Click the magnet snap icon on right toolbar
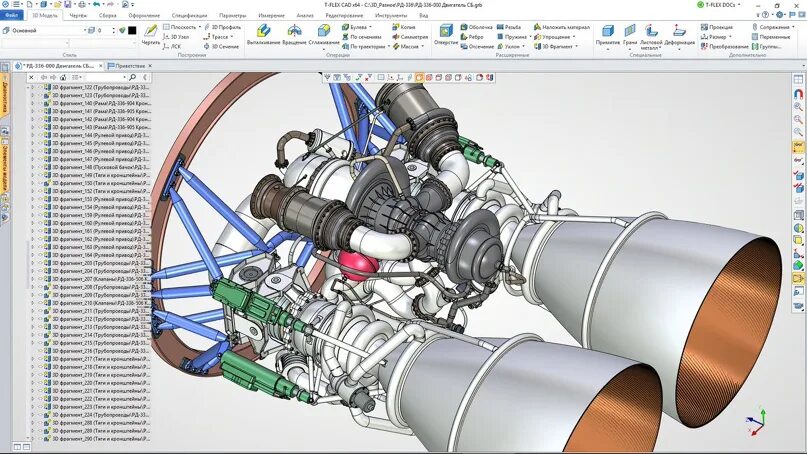Screen dimensions: 807x454 point(798,94)
